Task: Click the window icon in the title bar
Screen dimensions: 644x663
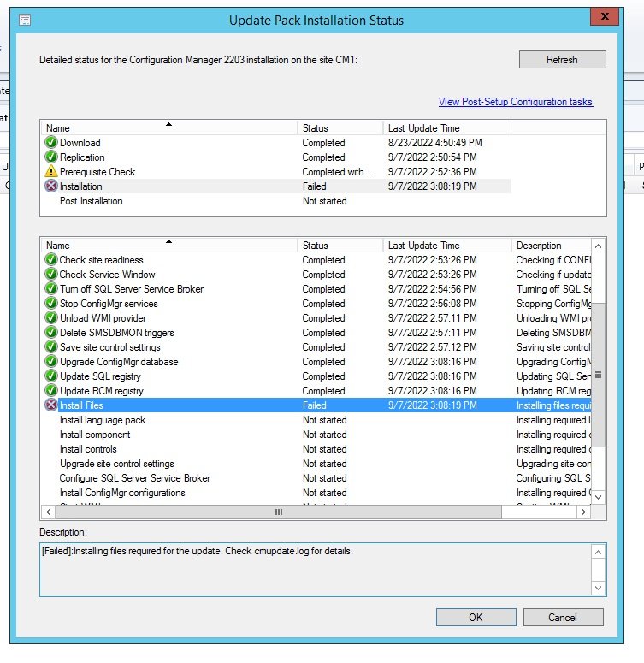Action: (x=25, y=20)
